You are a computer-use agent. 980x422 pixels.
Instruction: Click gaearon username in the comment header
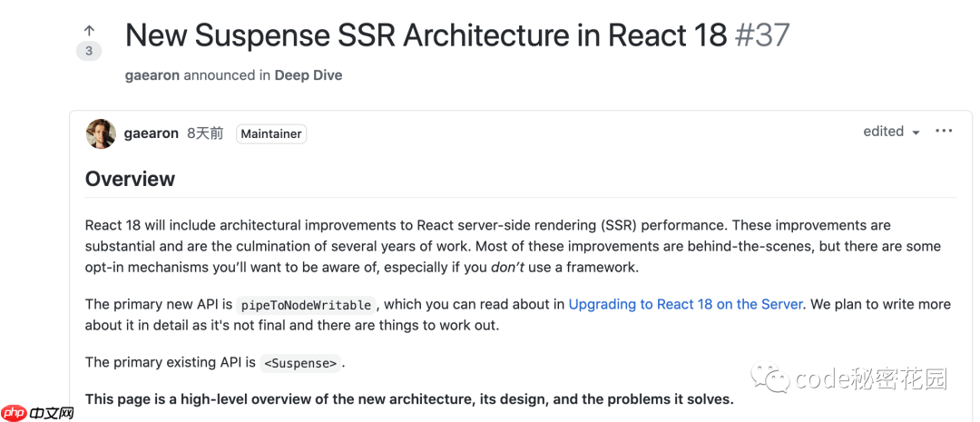click(x=152, y=133)
